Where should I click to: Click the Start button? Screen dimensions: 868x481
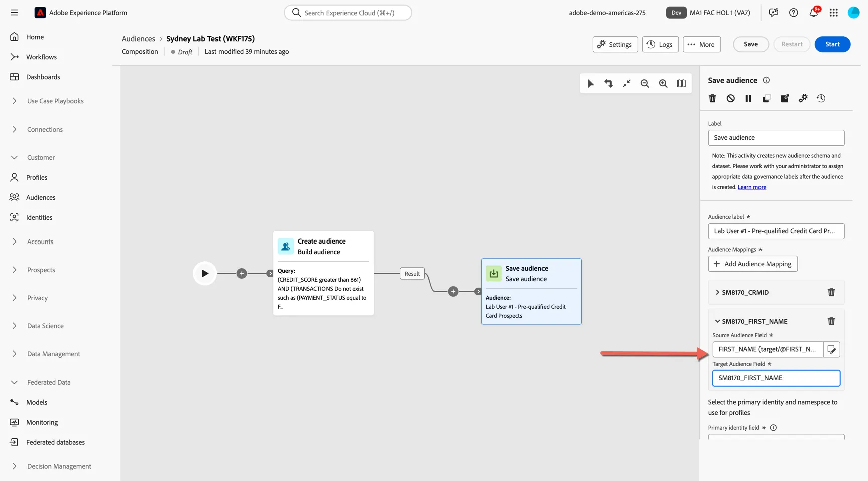(x=832, y=44)
